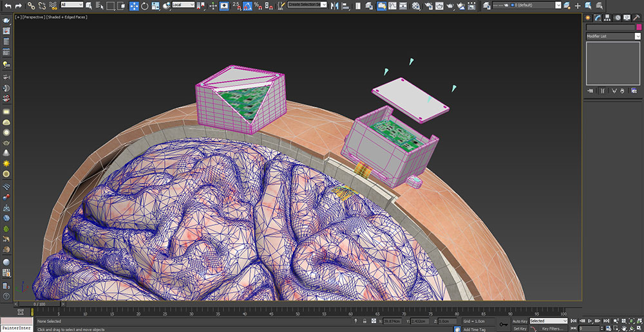The width and height of the screenshot is (644, 332).
Task: Activate the Rotate tool in the toolbar
Action: tap(145, 6)
